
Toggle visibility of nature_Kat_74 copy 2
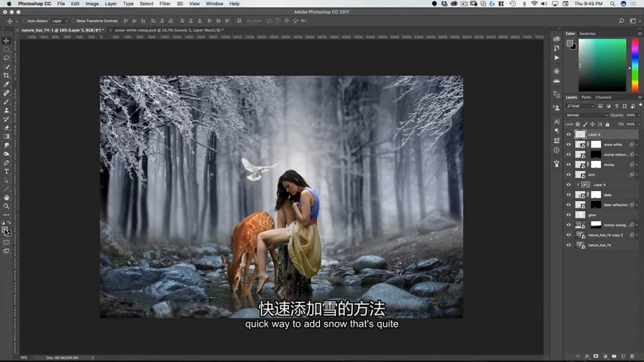tap(569, 235)
